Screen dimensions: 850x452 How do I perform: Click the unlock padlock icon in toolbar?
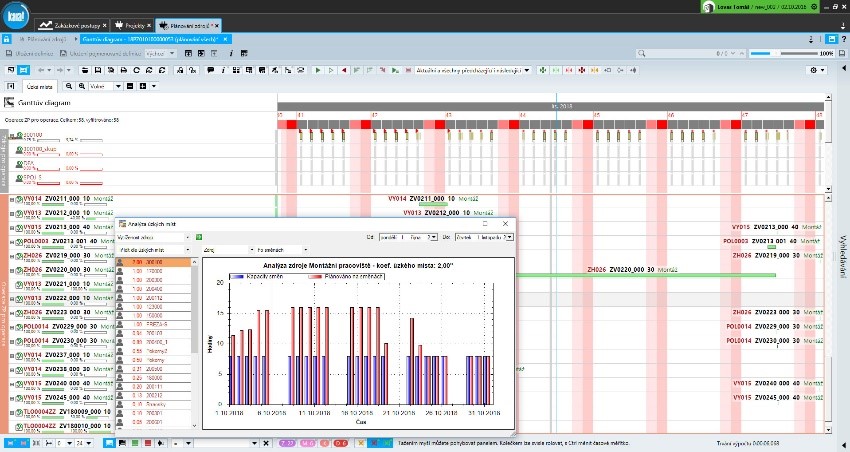pos(193,70)
